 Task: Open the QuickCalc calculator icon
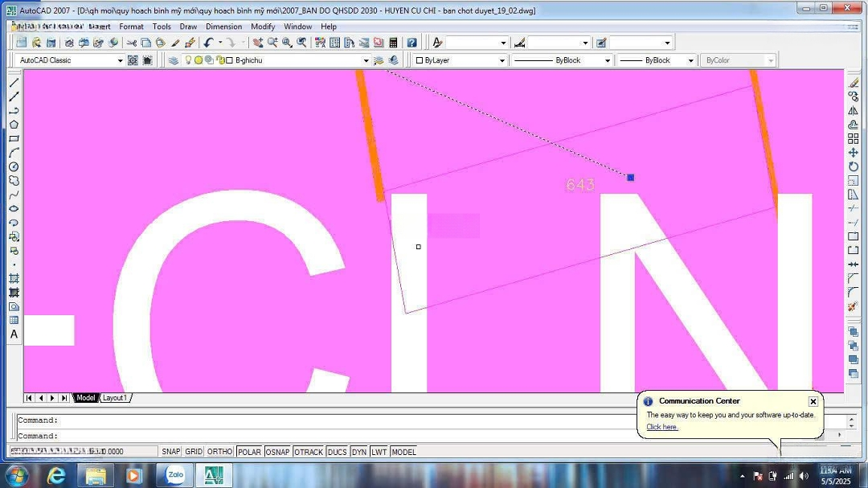(x=393, y=43)
